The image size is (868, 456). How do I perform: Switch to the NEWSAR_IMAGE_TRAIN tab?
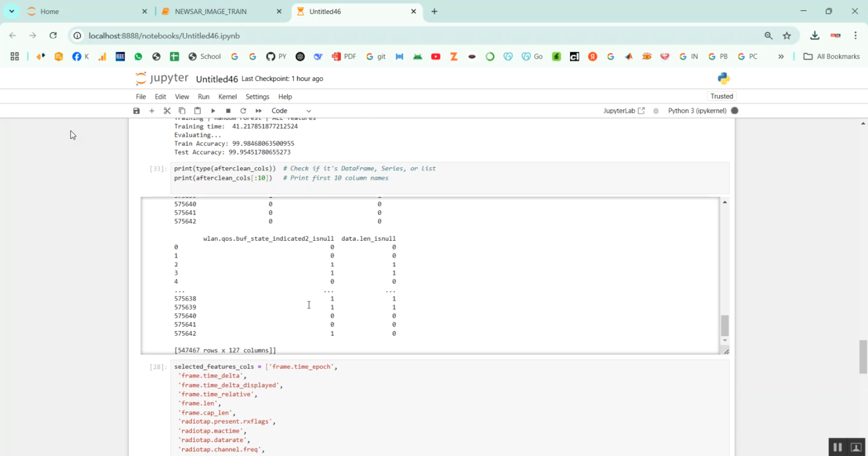[x=219, y=12]
